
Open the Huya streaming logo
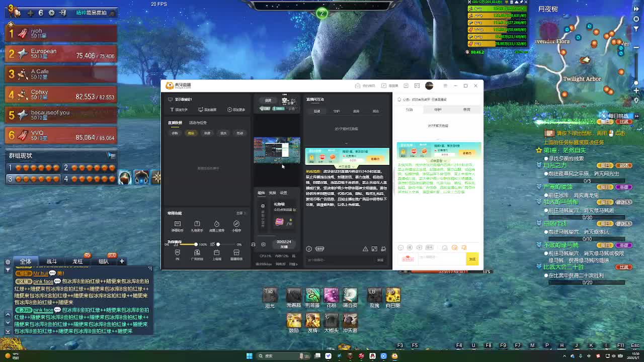[x=179, y=85]
